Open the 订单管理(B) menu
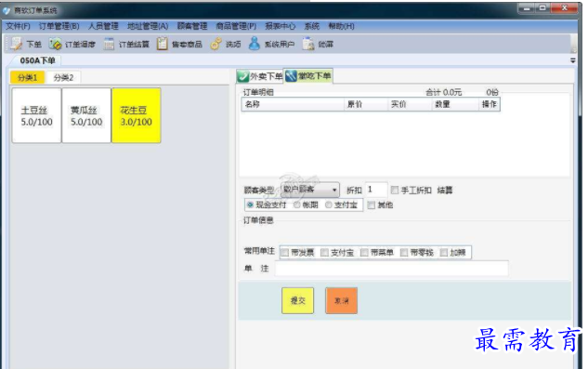 59,26
